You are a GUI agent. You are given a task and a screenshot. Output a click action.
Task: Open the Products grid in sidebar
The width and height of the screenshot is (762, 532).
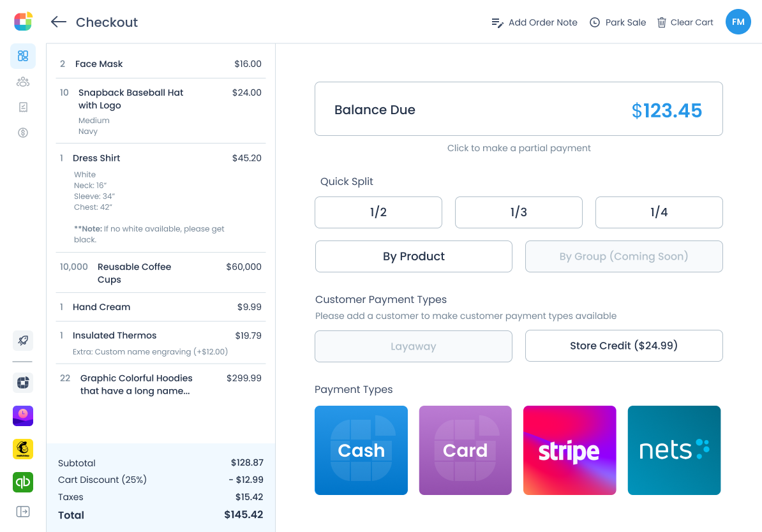click(22, 56)
